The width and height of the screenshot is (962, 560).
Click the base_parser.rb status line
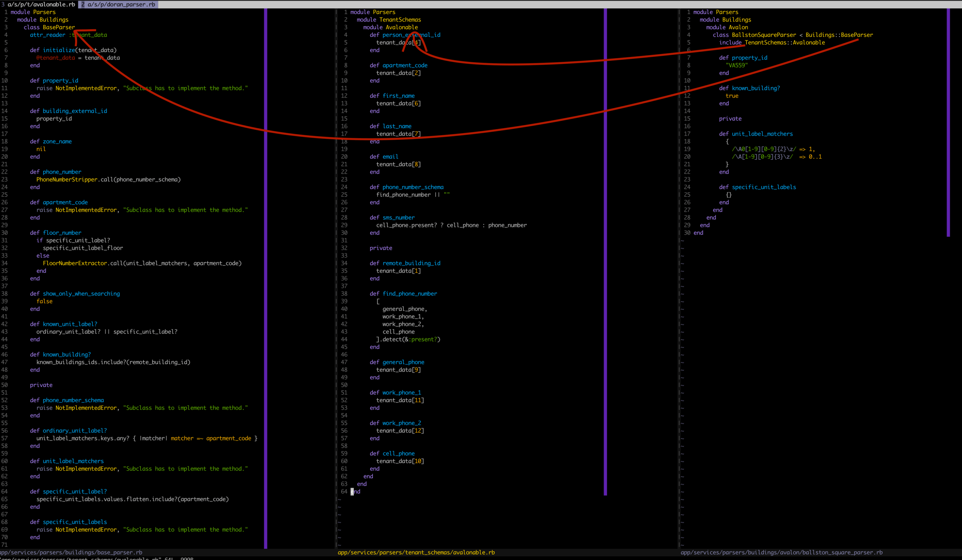pos(71,552)
